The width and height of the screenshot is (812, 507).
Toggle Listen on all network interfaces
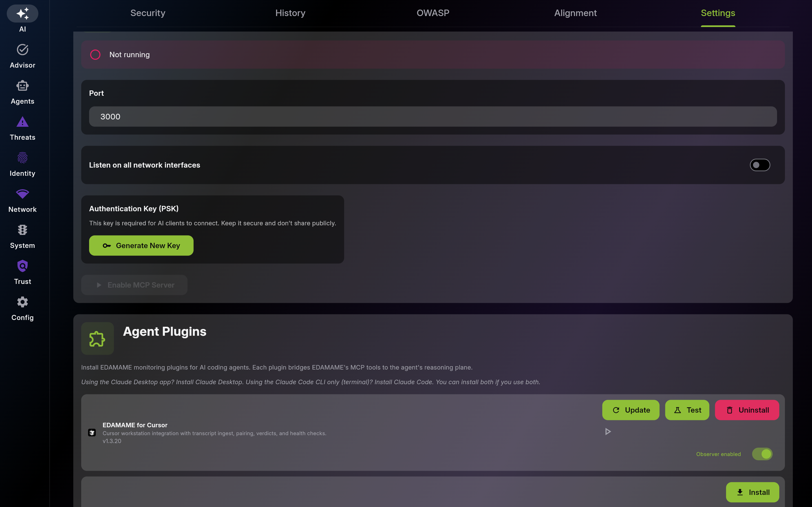[x=760, y=165]
